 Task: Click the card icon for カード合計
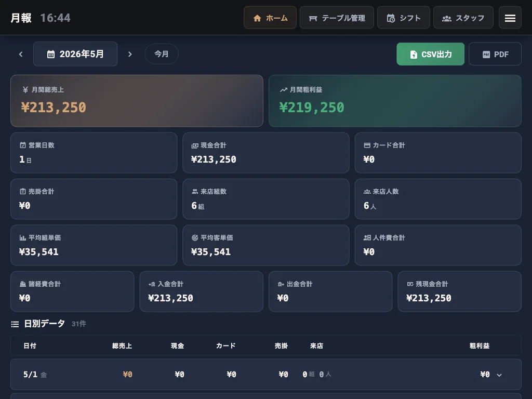pyautogui.click(x=367, y=145)
